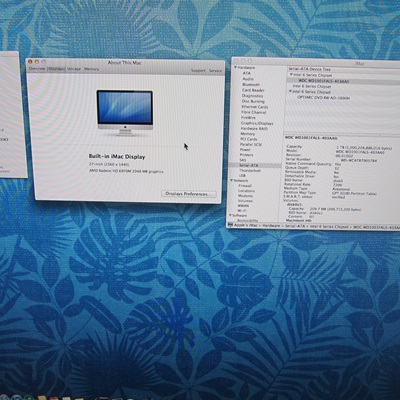Switch to the Storage tab
Viewport: 400px width, 400px height.
[x=74, y=69]
